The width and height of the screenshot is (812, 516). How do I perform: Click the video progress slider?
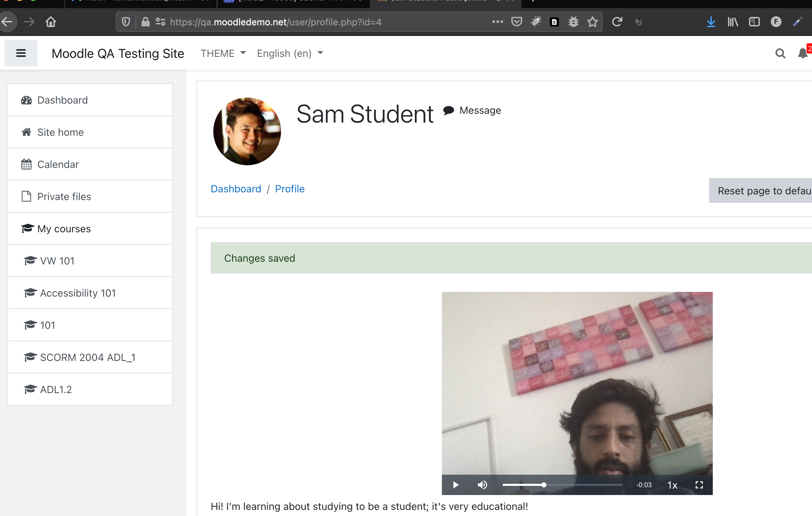(x=562, y=485)
